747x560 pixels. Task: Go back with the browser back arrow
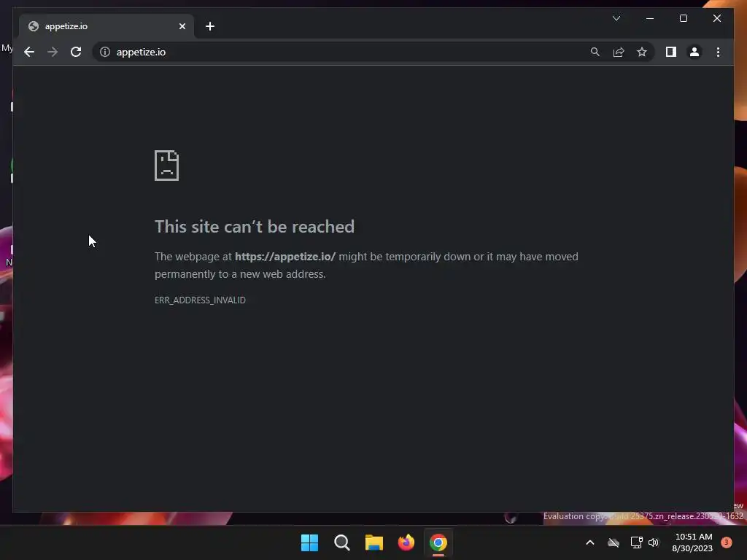tap(29, 52)
